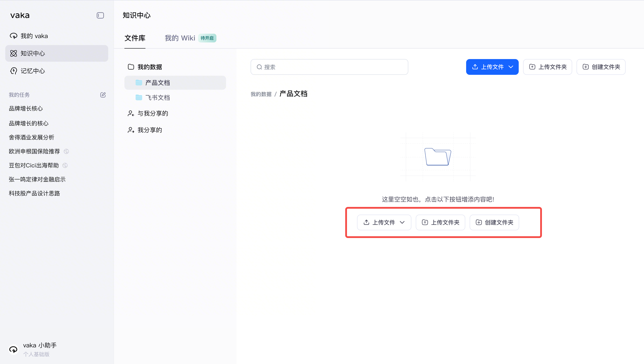This screenshot has width=644, height=364.
Task: Open task 欧洲申根国保险推荐
Action: pos(34,151)
